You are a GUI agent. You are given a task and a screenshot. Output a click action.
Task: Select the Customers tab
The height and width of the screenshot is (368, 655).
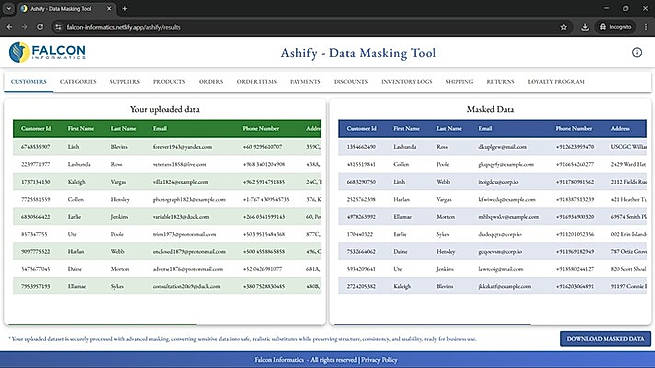coord(29,82)
